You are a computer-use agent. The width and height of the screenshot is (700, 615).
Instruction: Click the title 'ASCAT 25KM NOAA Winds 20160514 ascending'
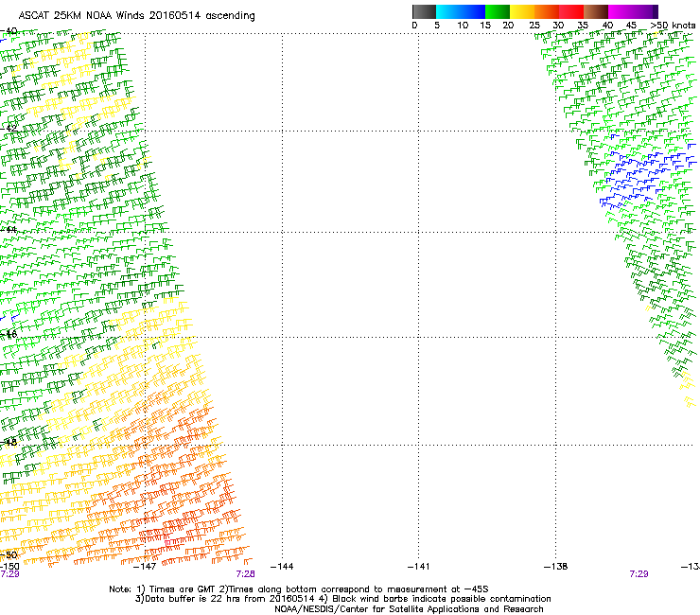pos(136,16)
